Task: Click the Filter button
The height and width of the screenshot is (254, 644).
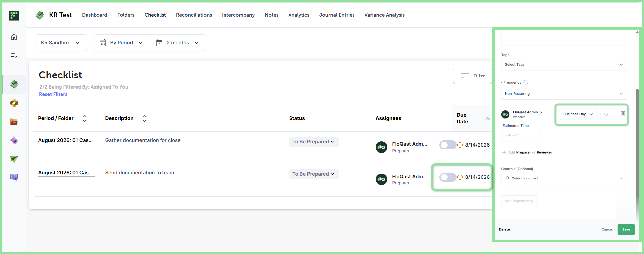Action: pos(473,76)
